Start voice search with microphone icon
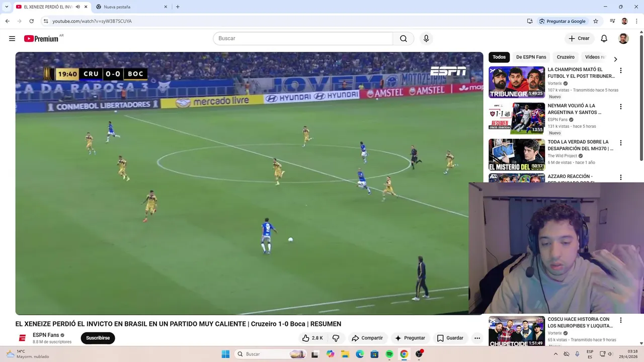644x362 pixels. (x=426, y=39)
